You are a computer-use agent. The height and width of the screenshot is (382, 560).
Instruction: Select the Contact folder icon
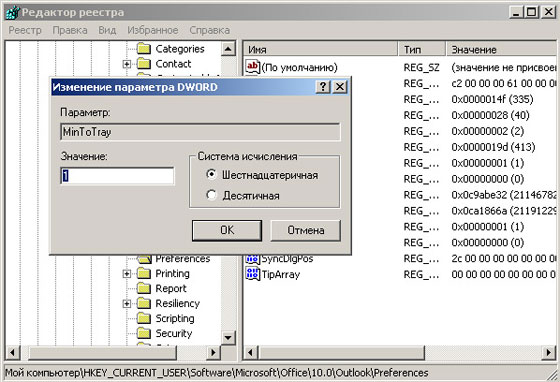(x=144, y=64)
